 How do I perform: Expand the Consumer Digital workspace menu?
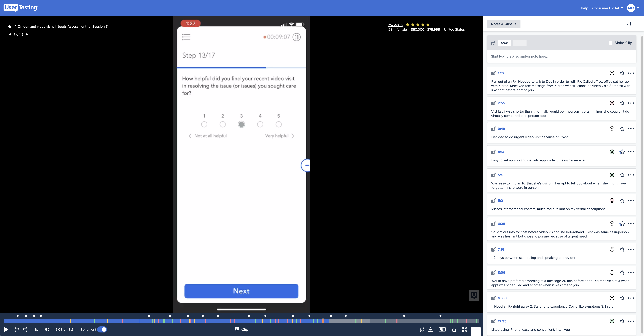(607, 8)
